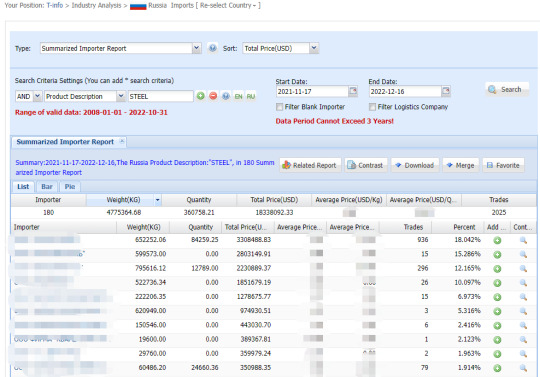Image resolution: width=540 pixels, height=377 pixels.
Task: Open the End Date calendar picker
Action: click(x=446, y=91)
